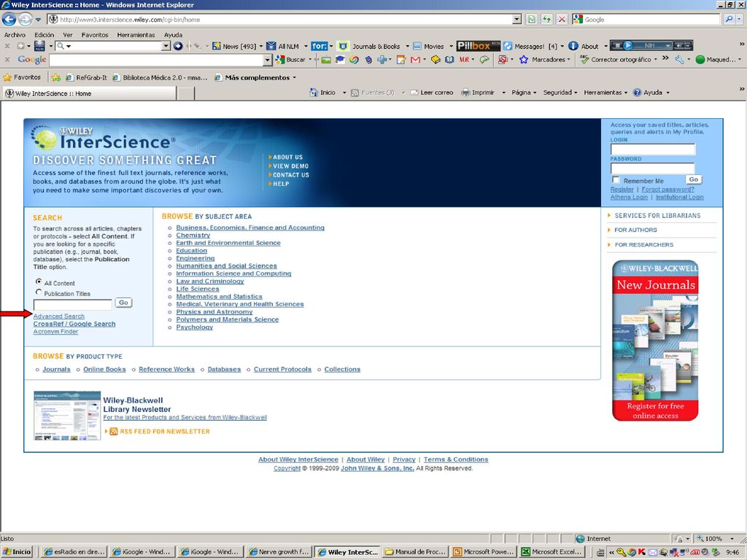747x560 pixels.
Task: Click the wrench settings icon in Google toolbar
Action: (679, 60)
